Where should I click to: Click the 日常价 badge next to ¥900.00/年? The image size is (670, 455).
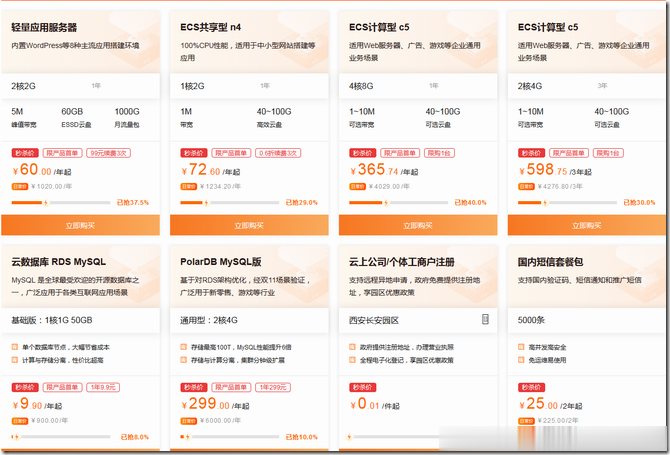[20, 421]
